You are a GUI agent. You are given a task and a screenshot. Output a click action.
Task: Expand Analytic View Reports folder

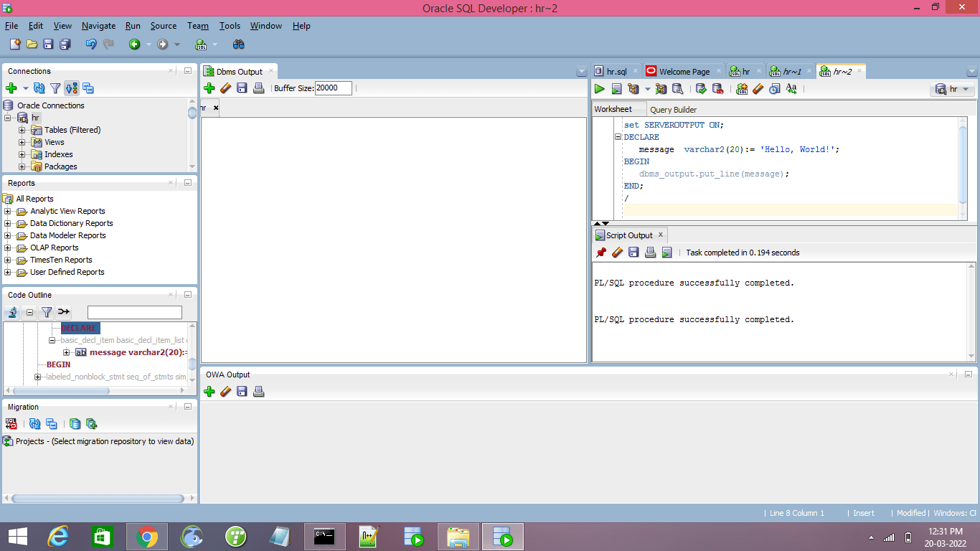pos(8,211)
